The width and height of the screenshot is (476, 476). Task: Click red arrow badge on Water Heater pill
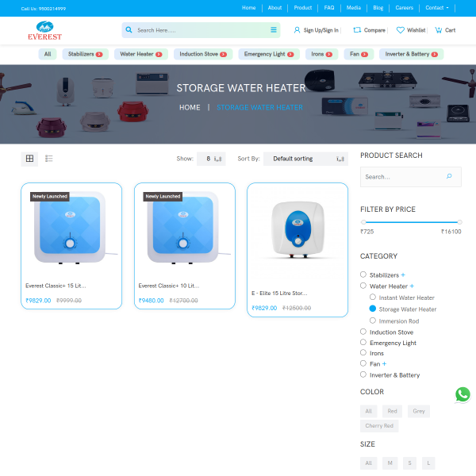[x=159, y=54]
